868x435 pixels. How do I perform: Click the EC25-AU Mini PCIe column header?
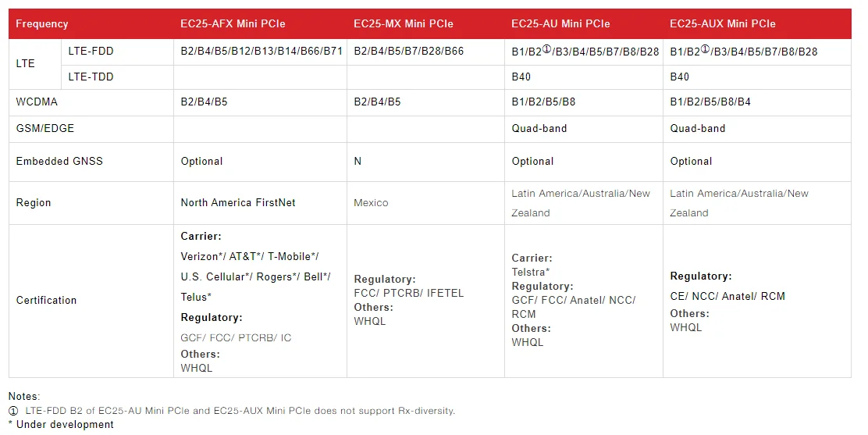pyautogui.click(x=560, y=24)
